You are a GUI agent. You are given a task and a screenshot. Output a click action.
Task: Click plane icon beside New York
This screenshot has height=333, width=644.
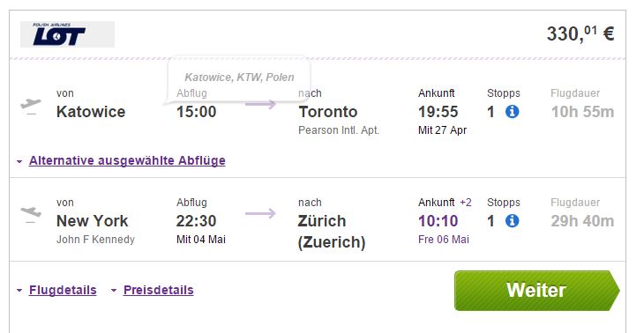(x=31, y=214)
